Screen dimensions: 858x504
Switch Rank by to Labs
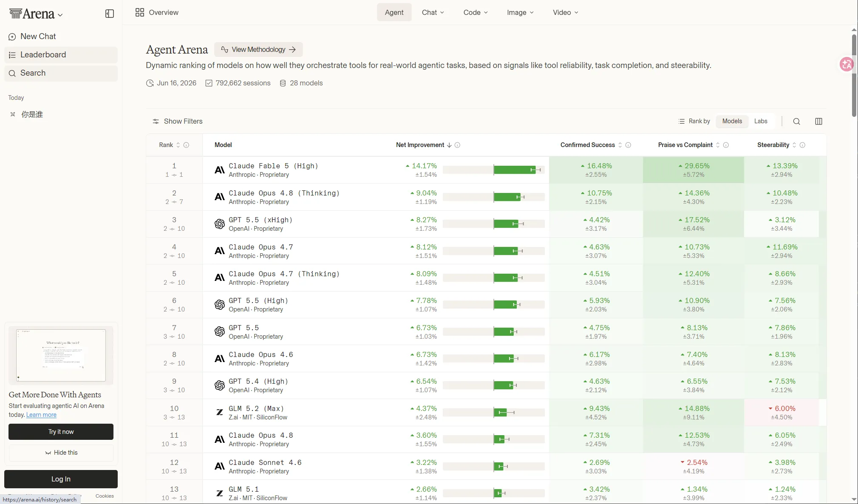tap(761, 121)
